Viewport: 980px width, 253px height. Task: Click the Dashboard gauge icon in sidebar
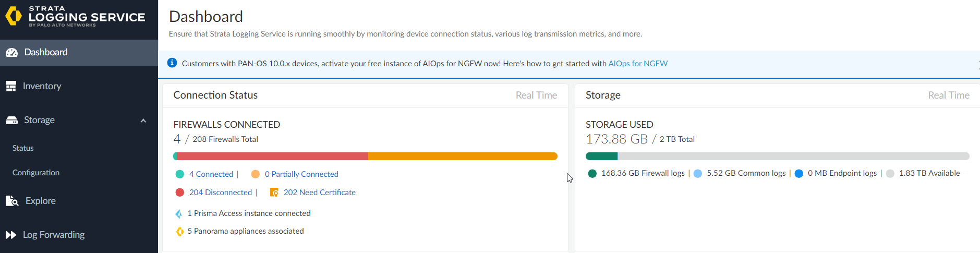pos(11,52)
